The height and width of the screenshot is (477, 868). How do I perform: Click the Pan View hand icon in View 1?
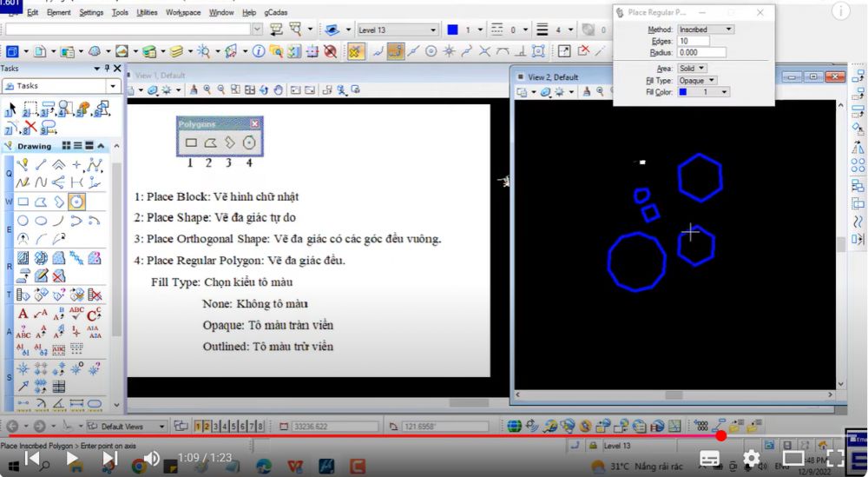coord(278,89)
